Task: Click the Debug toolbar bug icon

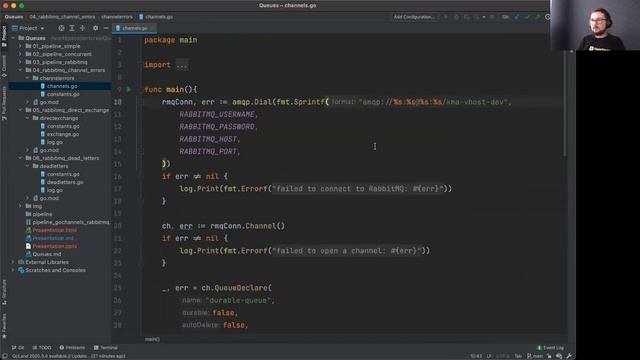Action: [x=456, y=17]
